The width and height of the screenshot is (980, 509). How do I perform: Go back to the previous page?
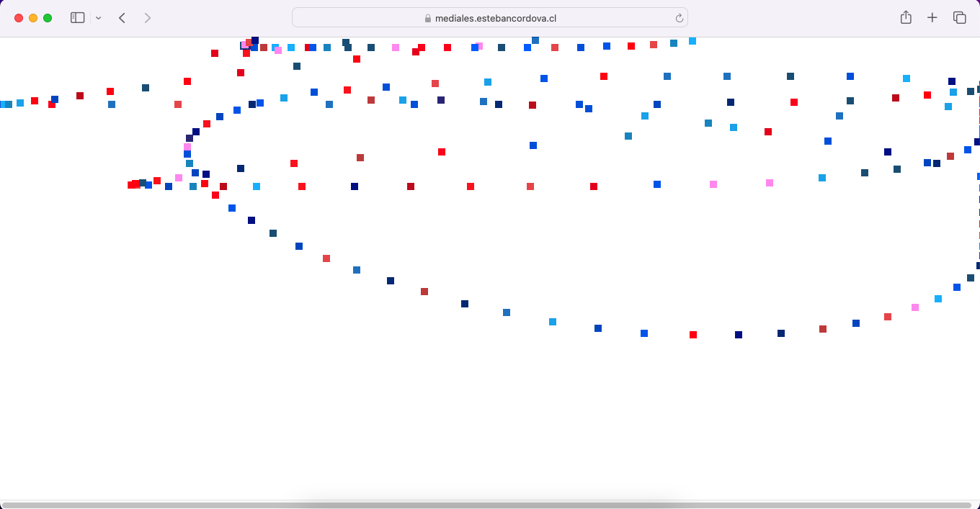coord(122,18)
